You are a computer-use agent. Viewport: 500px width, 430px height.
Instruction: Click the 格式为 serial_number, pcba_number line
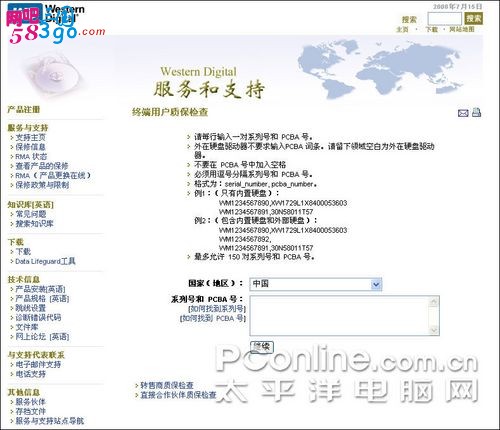pyautogui.click(x=255, y=184)
